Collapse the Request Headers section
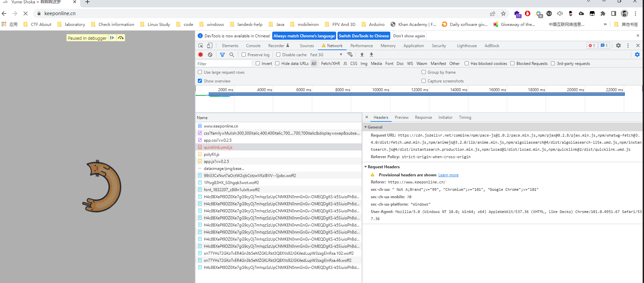This screenshot has width=644, height=283. pyautogui.click(x=366, y=167)
